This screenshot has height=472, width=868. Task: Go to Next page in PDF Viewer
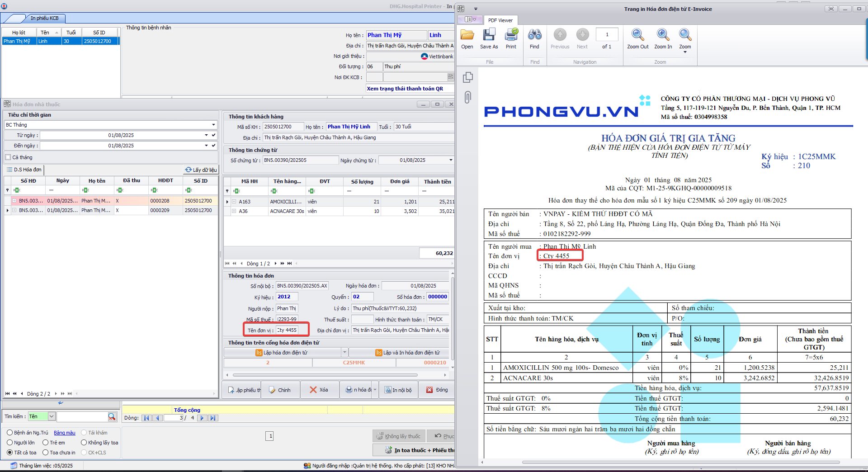tap(582, 39)
